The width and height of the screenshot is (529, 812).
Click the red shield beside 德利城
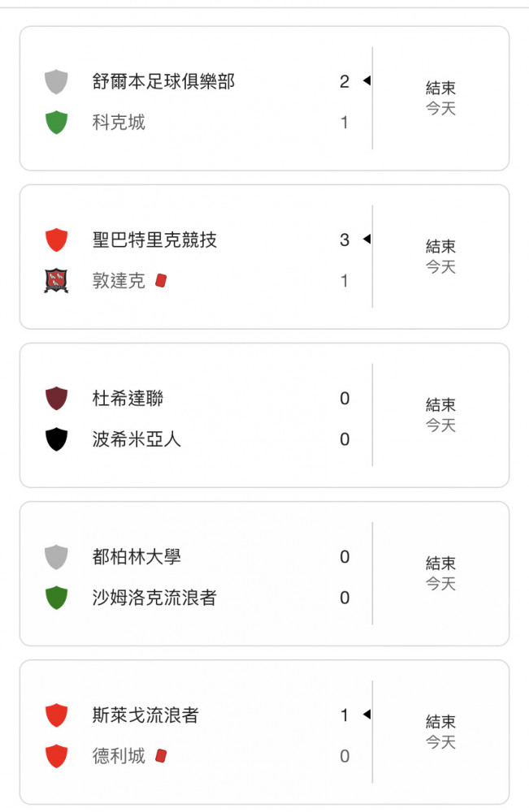pyautogui.click(x=56, y=756)
